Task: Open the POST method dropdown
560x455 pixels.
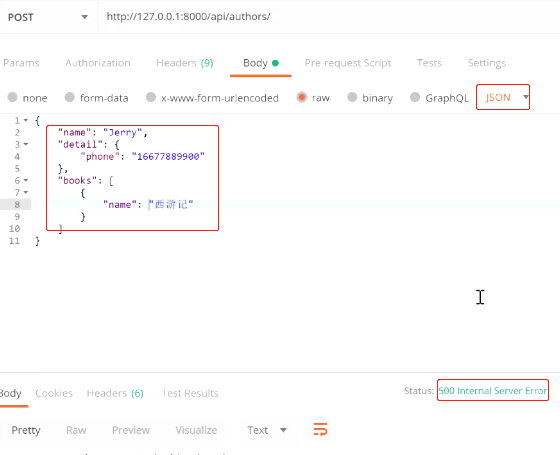Action: coord(48,17)
